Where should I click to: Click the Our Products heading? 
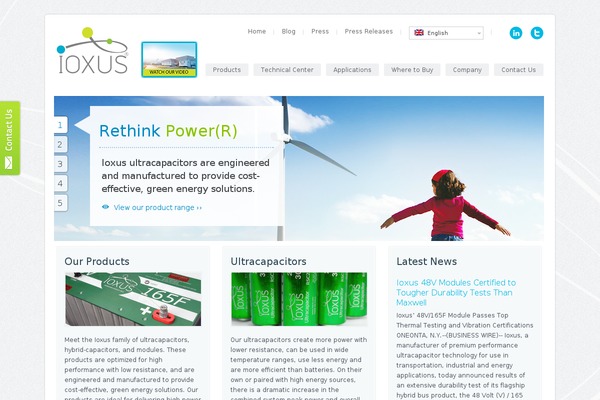point(97,261)
